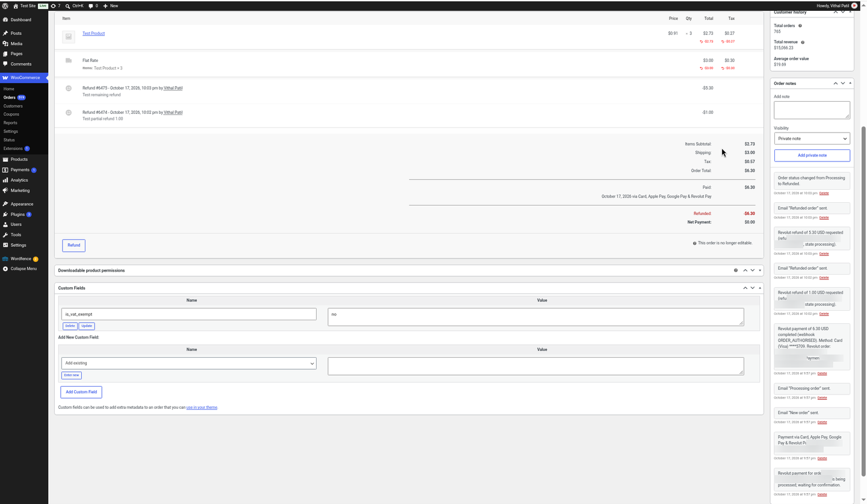Open the Payments sidebar icon

(x=5, y=170)
